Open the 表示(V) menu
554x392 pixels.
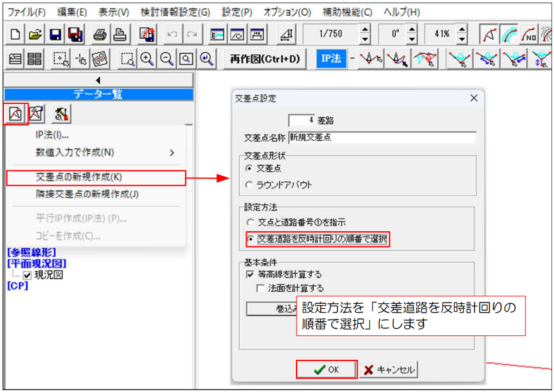pos(114,13)
